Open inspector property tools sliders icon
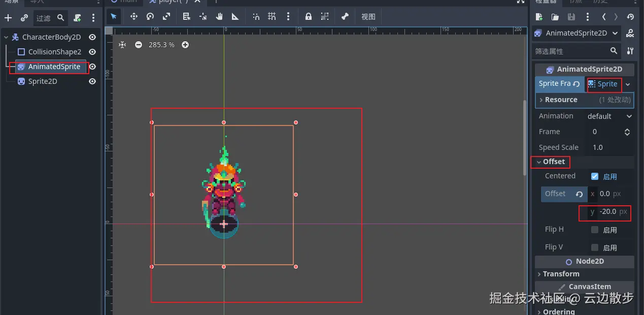644x315 pixels. pos(630,51)
